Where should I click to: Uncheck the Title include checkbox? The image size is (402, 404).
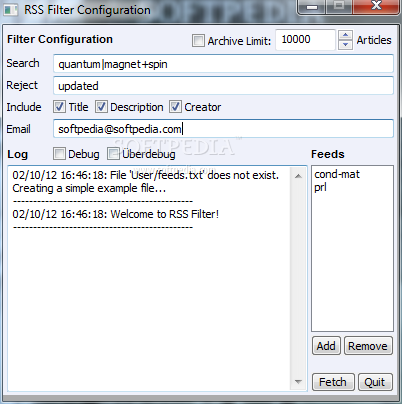pyautogui.click(x=60, y=107)
